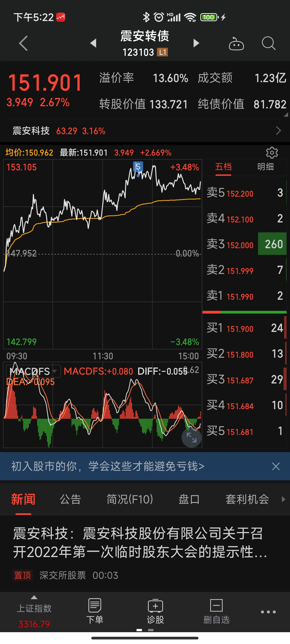Tap the alarm clock status icon
Viewport: 290px width, 644px height.
[159, 17]
